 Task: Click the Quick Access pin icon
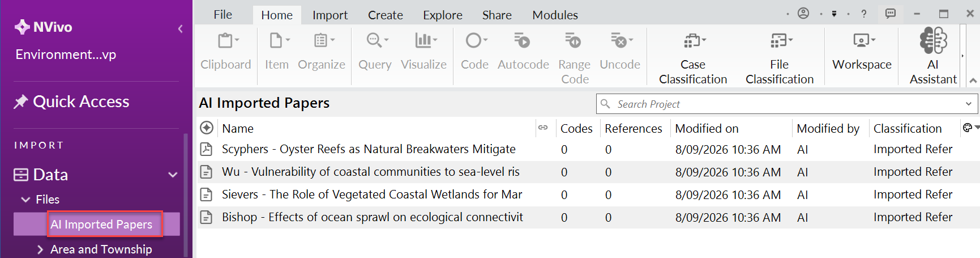coord(21,102)
